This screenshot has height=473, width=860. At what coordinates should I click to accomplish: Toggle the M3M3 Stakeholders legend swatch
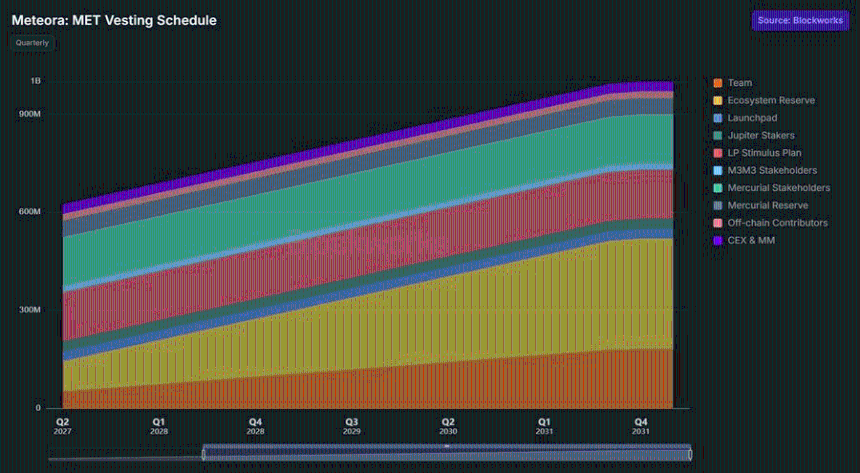[718, 171]
